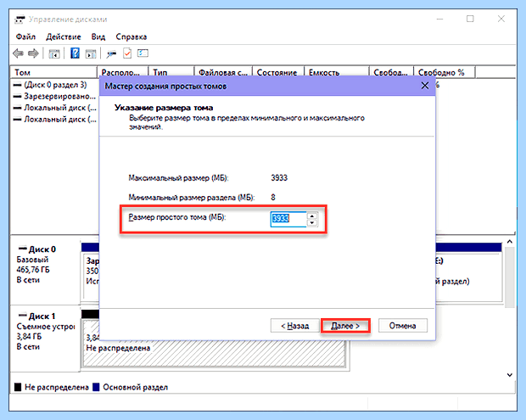Image resolution: width=526 pixels, height=420 pixels.
Task: Click the Назад button in wizard
Action: [295, 326]
